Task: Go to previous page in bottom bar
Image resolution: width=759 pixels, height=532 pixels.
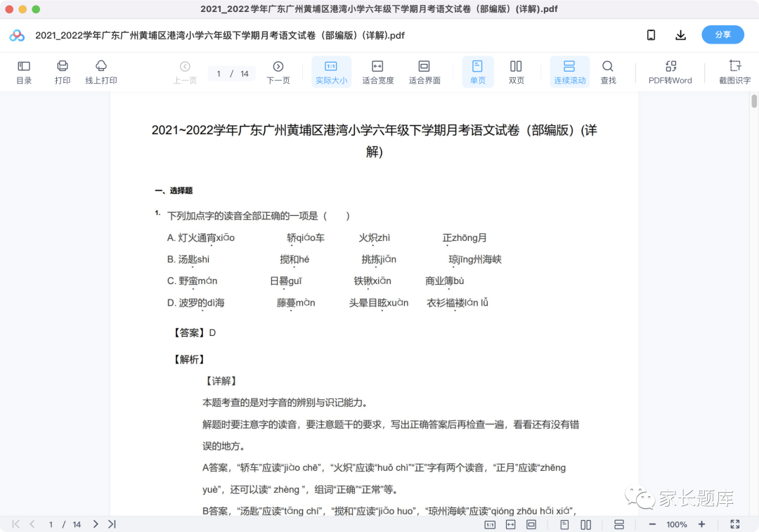Action: [32, 524]
